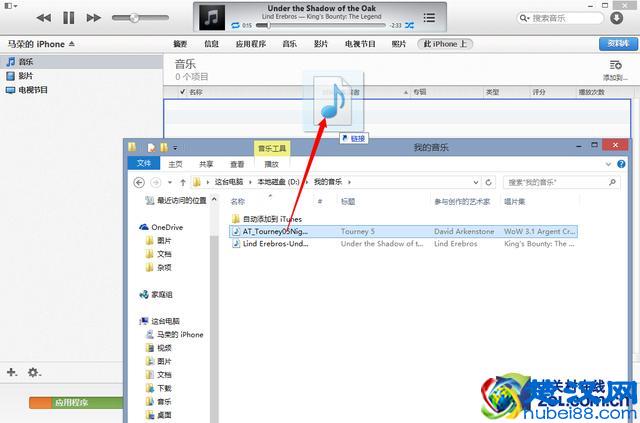
Task: Refresh the Explorer folder
Action: point(489,182)
